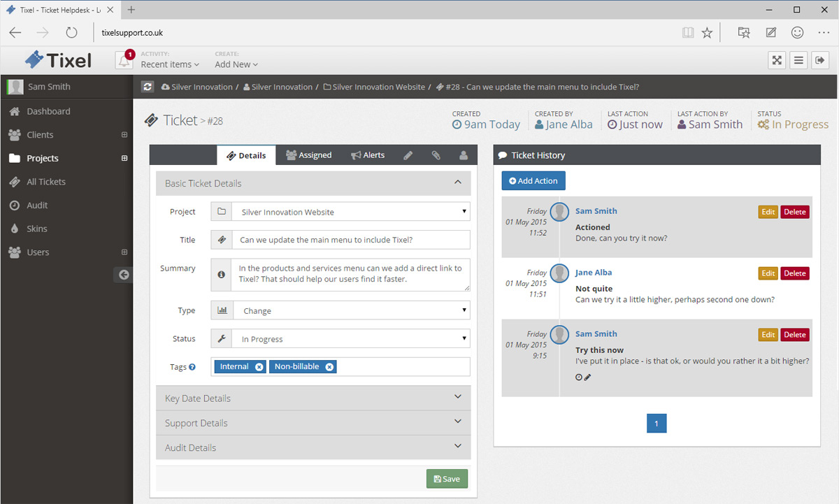839x504 pixels.
Task: Click the clock icon under Try this now
Action: tap(579, 377)
